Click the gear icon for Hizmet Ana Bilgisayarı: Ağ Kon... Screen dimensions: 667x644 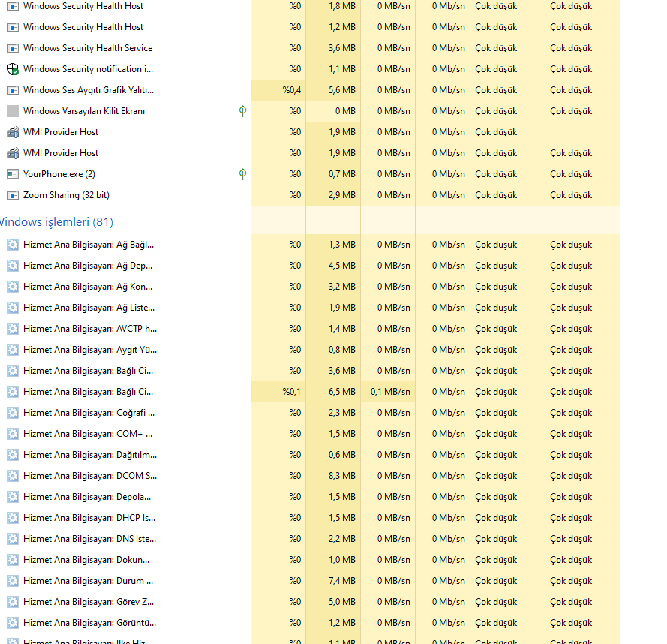coord(13,287)
